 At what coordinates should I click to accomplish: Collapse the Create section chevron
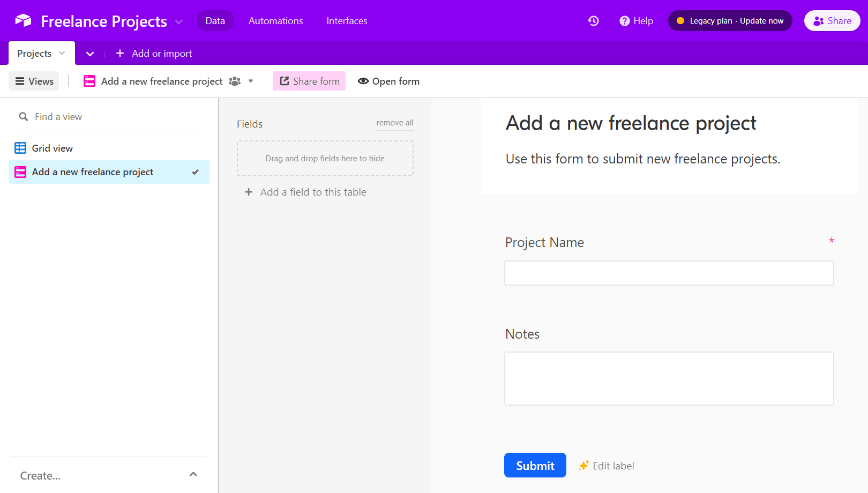click(x=194, y=475)
